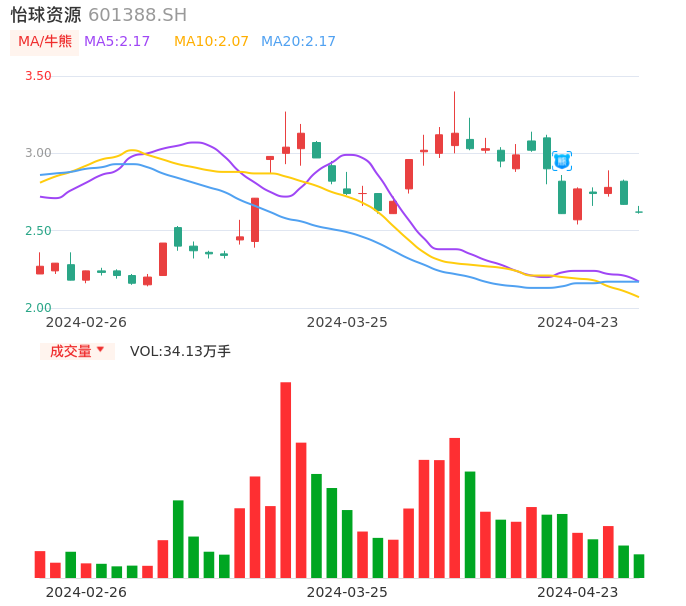
Task: Click the 2024-03-25 date label on price axis
Action: (x=347, y=322)
